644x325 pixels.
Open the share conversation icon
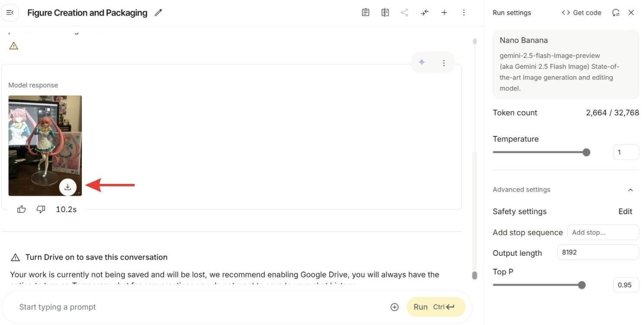point(405,13)
